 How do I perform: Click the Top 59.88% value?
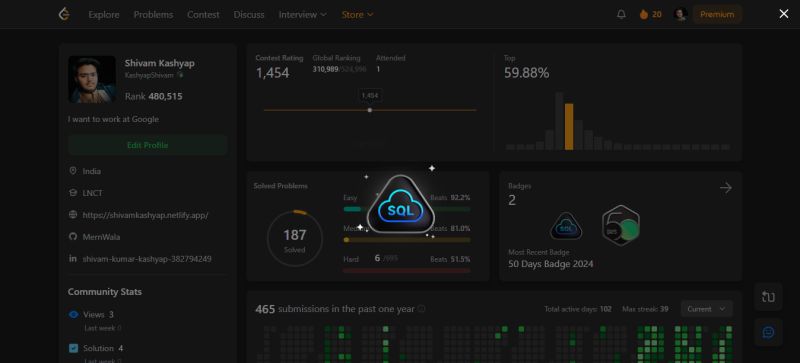pyautogui.click(x=527, y=73)
